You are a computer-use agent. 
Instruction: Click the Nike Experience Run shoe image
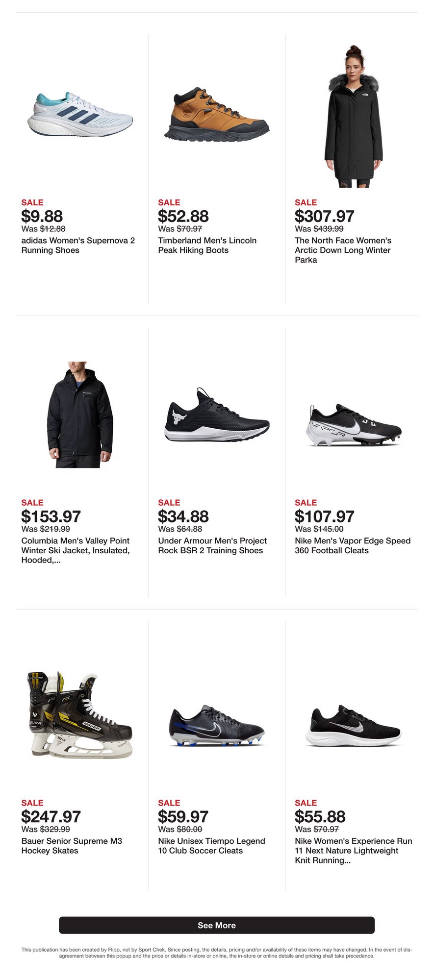tap(353, 726)
